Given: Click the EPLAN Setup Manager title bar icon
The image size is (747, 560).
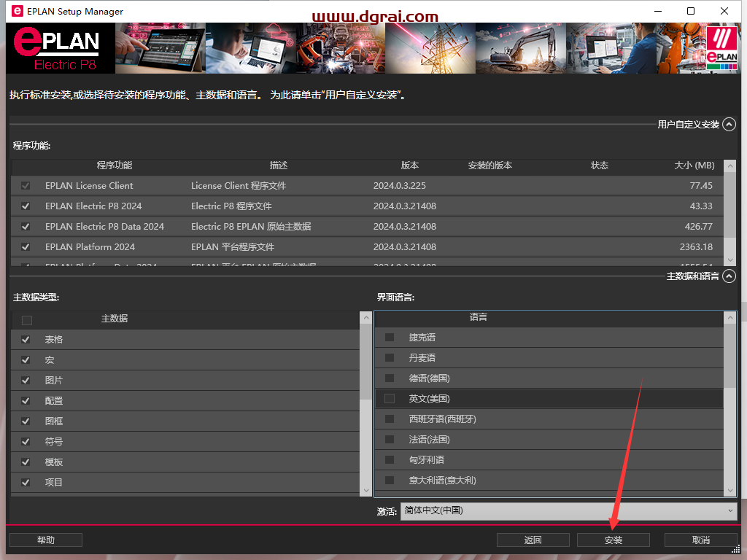Looking at the screenshot, I should [x=18, y=11].
